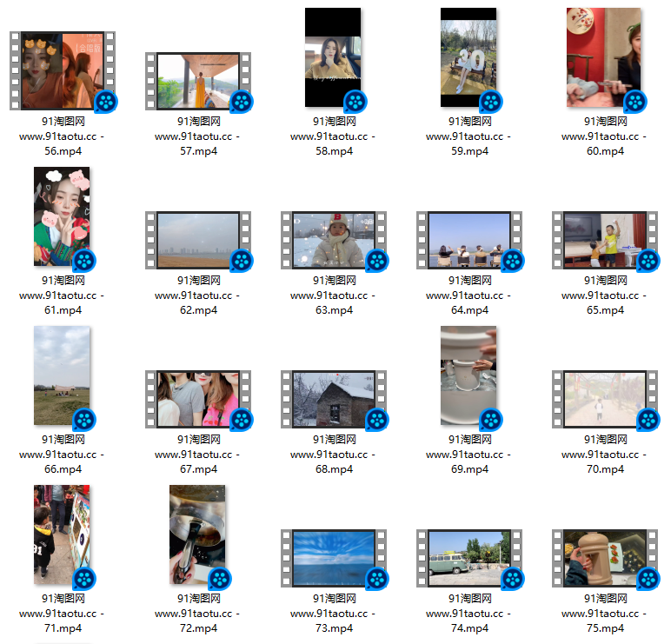Image resolution: width=671 pixels, height=644 pixels.
Task: Click the file name ending in 68.mp4
Action: pos(334,455)
